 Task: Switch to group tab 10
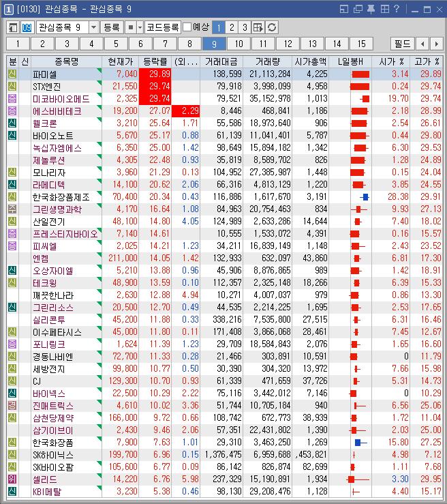(x=239, y=44)
